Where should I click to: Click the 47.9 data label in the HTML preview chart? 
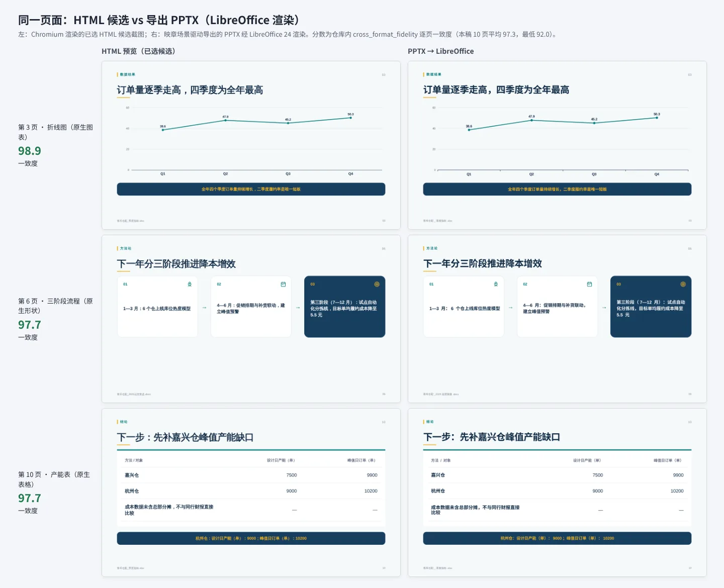[225, 117]
